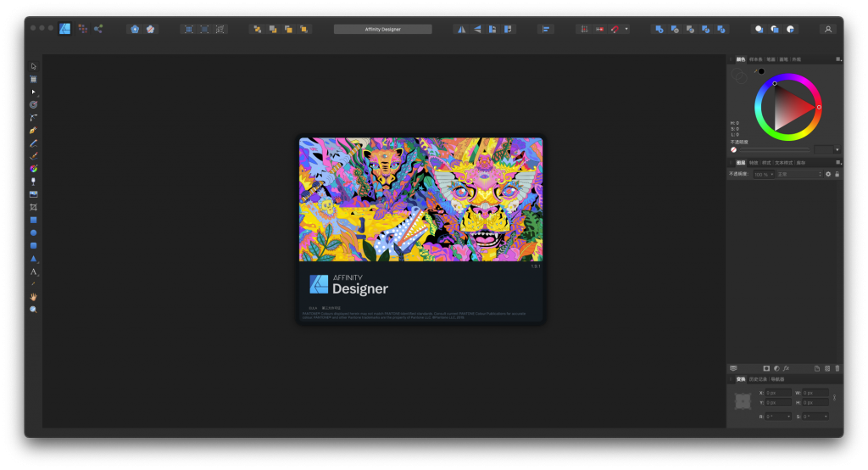Click the Flip Horizontal toolbar icon
This screenshot has width=868, height=470.
(x=461, y=30)
